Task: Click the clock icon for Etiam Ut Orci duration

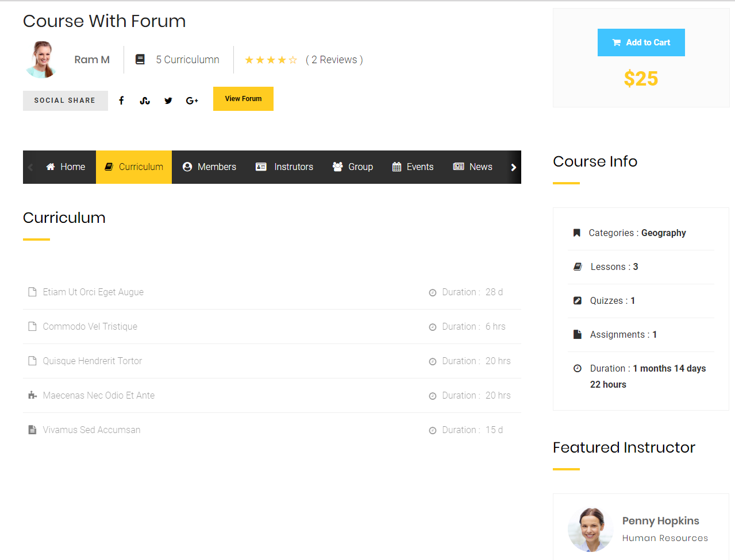Action: coord(433,293)
